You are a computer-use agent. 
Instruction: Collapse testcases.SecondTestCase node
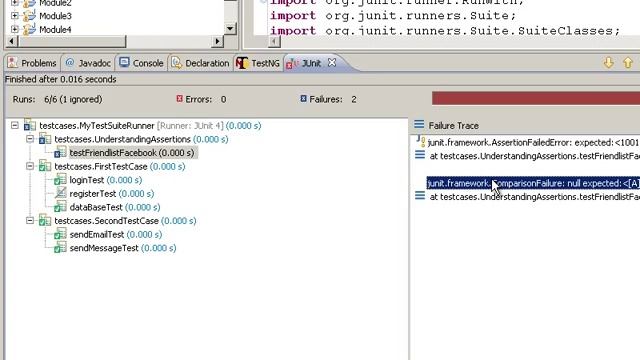tap(30, 220)
